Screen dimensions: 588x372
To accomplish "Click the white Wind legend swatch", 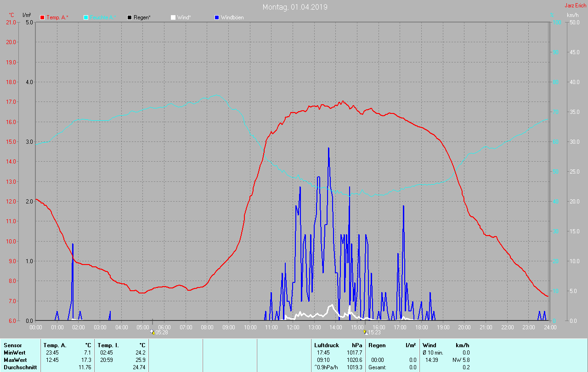I will (173, 17).
